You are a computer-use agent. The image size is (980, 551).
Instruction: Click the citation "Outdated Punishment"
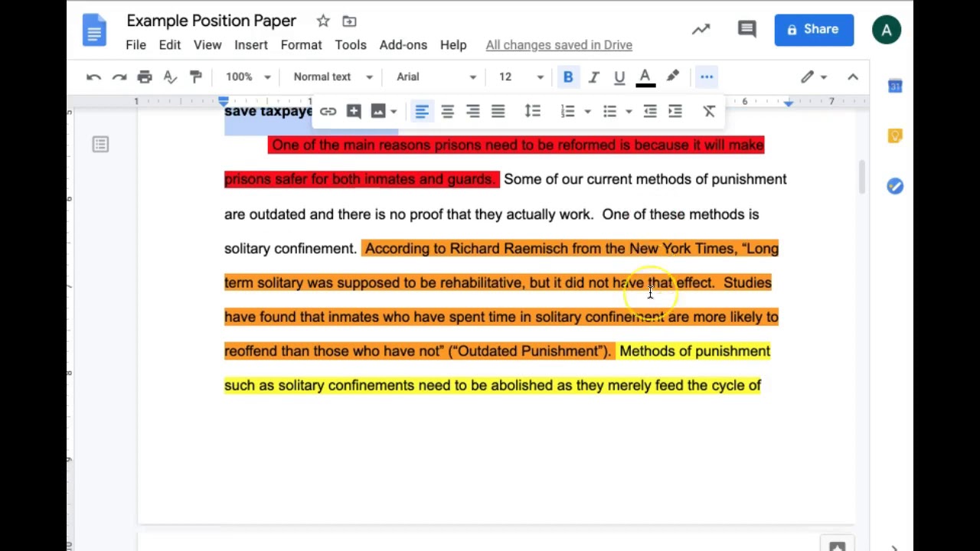click(528, 351)
